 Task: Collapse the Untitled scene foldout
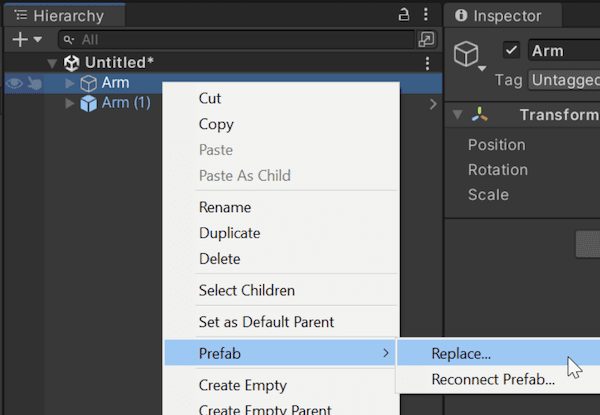pos(52,63)
